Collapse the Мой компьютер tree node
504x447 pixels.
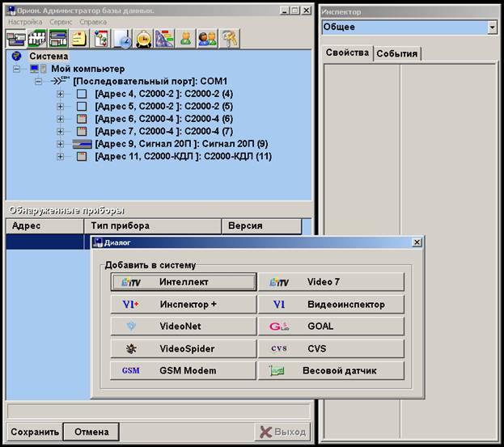[x=18, y=70]
